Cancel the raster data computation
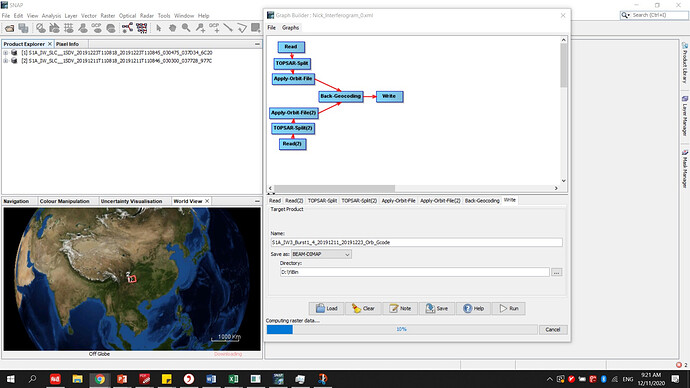 553,329
